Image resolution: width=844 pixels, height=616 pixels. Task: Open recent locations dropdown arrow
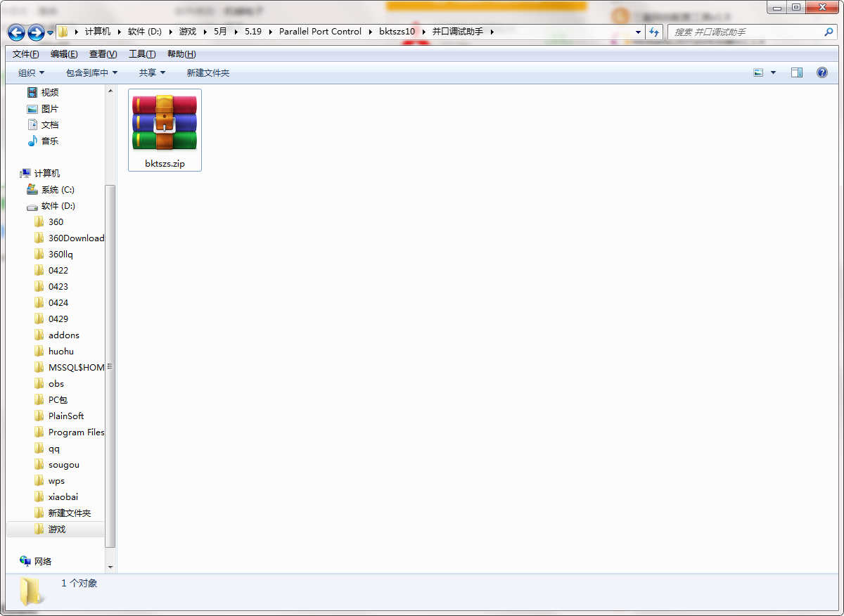[51, 32]
